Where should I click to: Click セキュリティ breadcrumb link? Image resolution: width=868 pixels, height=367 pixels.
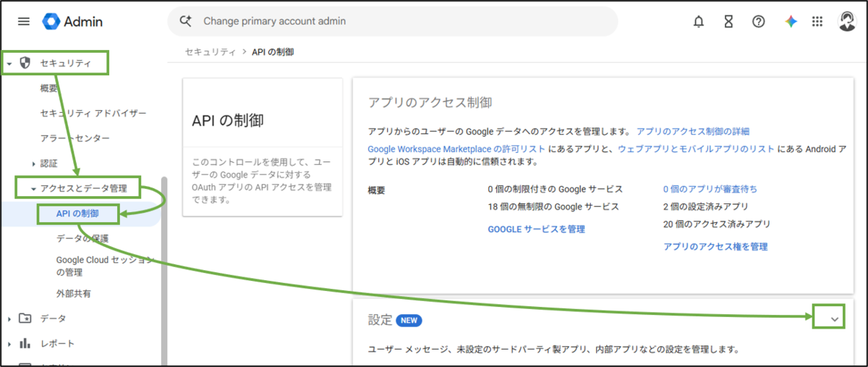click(210, 52)
